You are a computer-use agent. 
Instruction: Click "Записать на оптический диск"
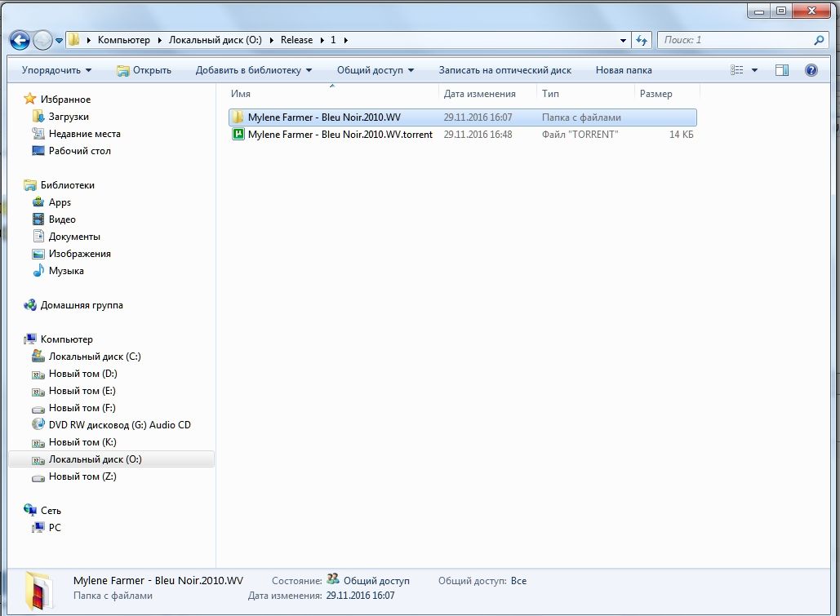tap(504, 70)
